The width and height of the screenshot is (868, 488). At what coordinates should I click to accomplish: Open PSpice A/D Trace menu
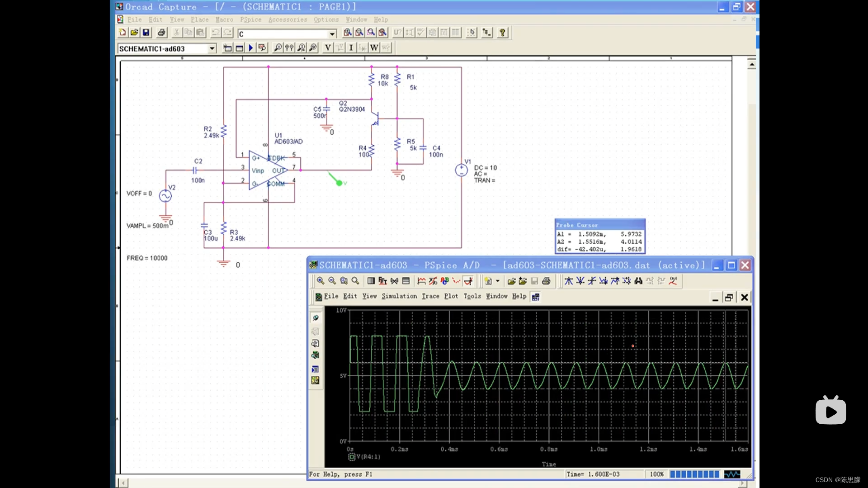(x=430, y=296)
